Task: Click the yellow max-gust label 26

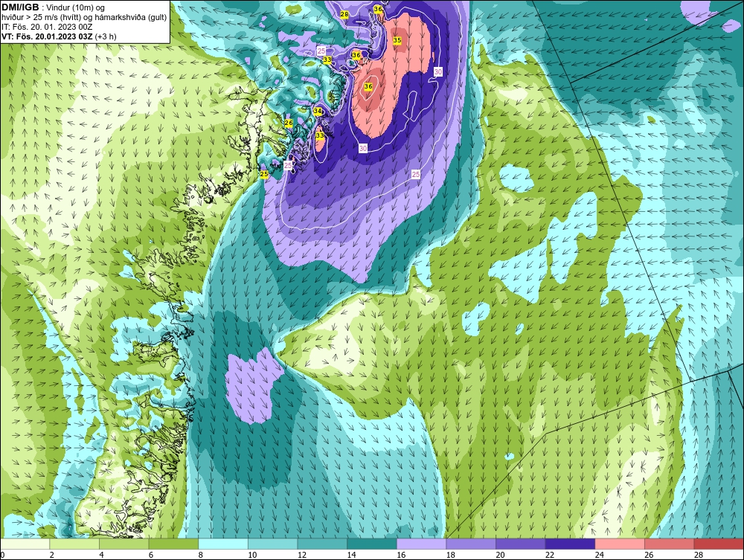Action: 289,123
